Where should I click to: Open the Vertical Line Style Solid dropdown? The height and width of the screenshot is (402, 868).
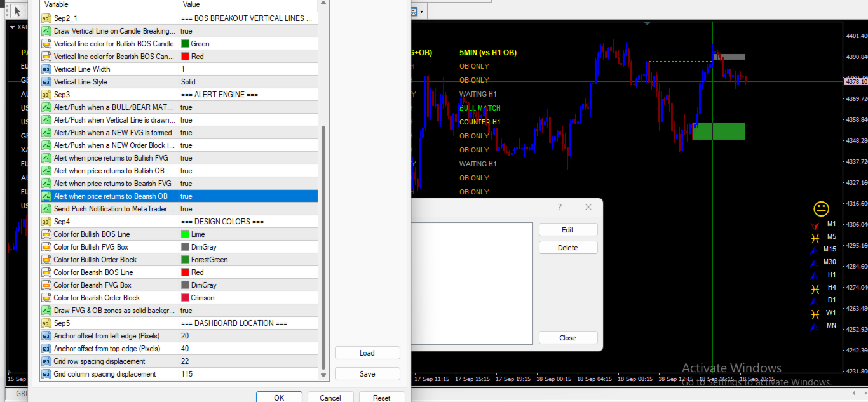click(248, 82)
